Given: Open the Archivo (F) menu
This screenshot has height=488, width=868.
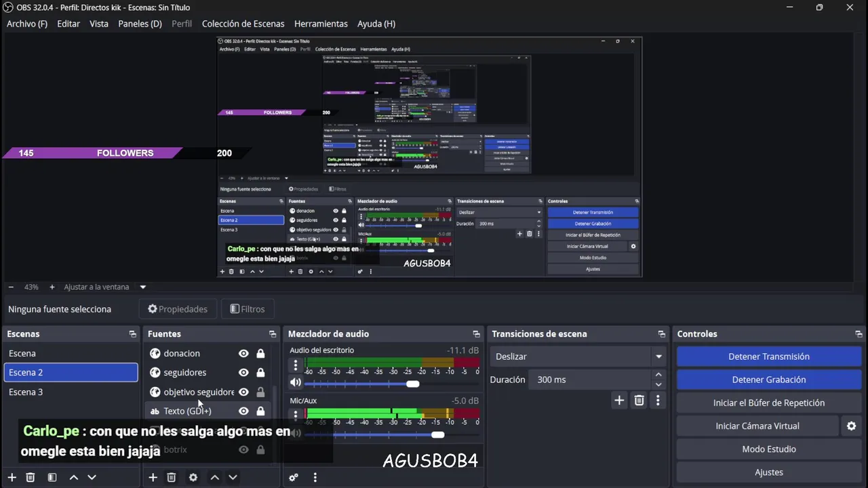Looking at the screenshot, I should point(27,24).
